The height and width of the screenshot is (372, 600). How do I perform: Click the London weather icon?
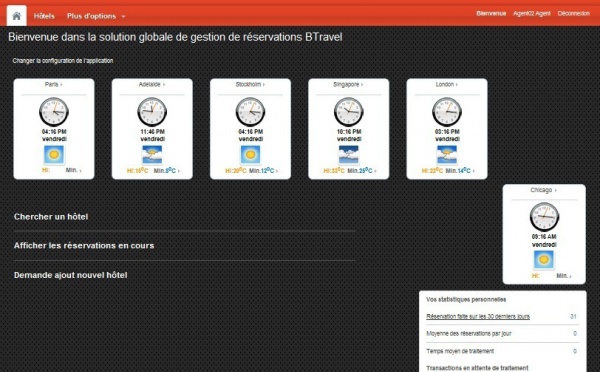[447, 155]
